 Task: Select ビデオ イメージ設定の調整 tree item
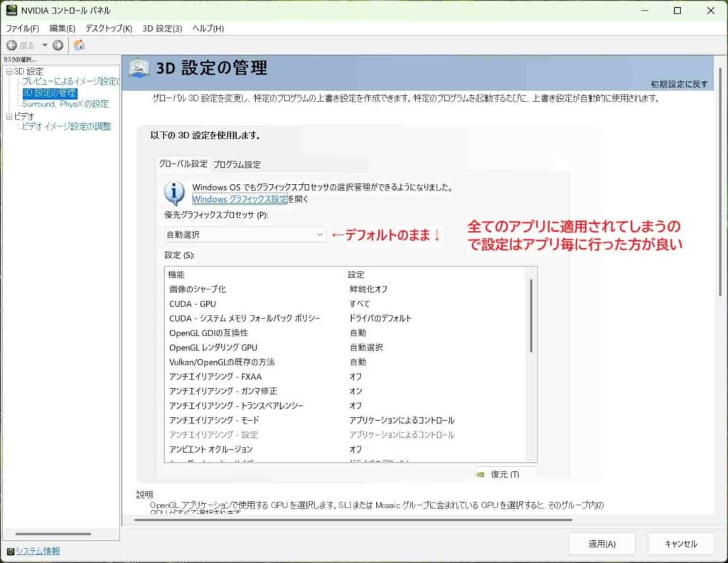66,127
